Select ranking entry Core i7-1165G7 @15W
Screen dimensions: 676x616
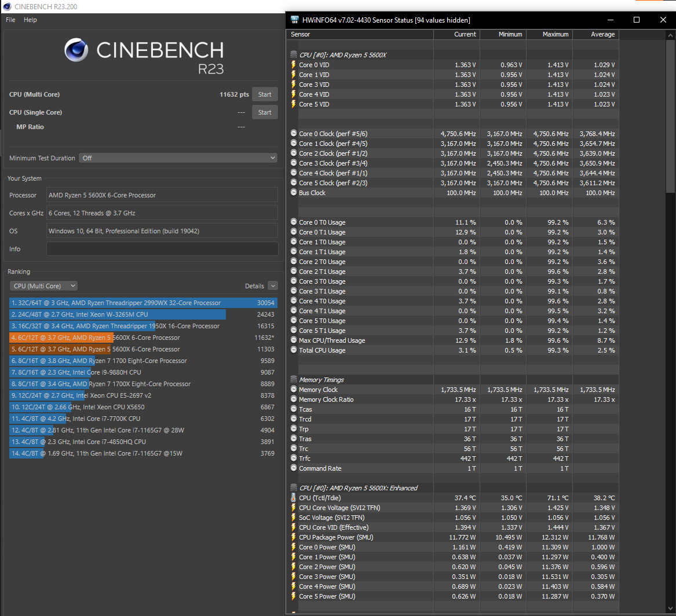click(143, 453)
